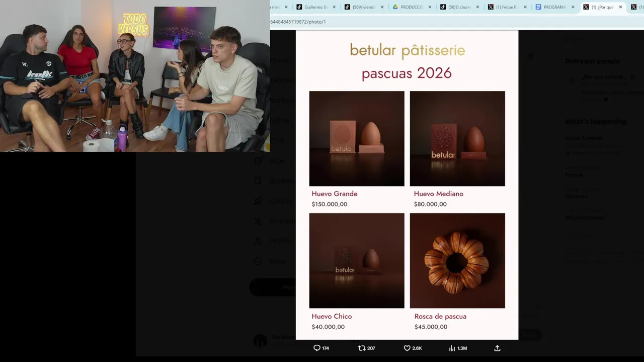Click the pascuas 2026 title
This screenshot has width=644, height=362.
point(407,73)
